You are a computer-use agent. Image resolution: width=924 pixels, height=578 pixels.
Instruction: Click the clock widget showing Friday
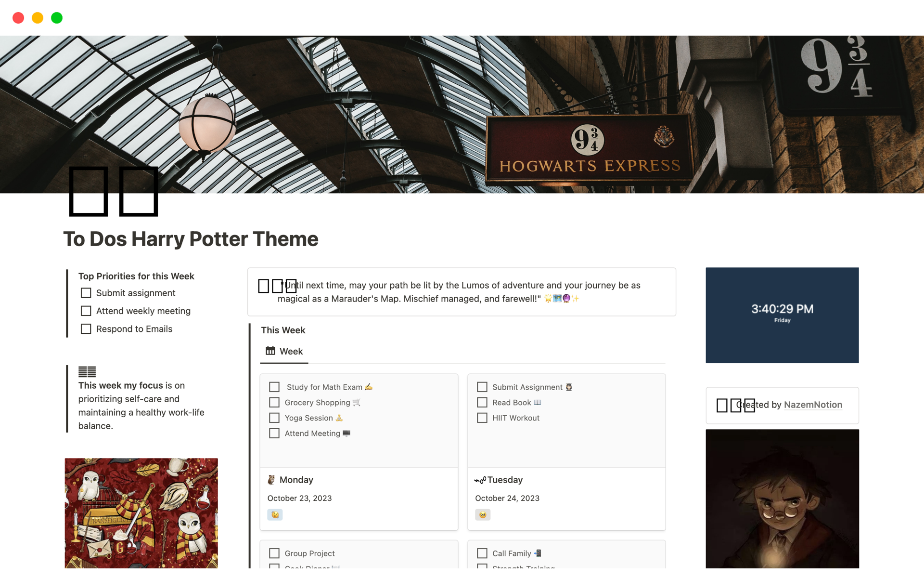[782, 315]
